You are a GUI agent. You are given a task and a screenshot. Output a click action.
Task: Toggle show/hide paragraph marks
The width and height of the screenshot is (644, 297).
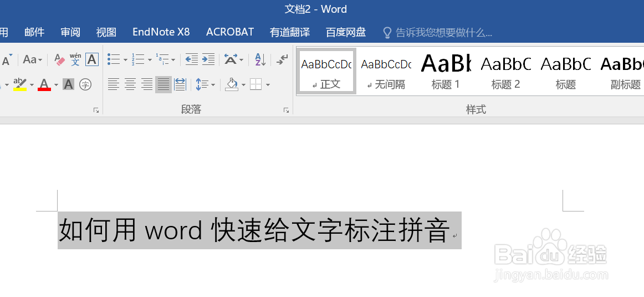pyautogui.click(x=282, y=59)
